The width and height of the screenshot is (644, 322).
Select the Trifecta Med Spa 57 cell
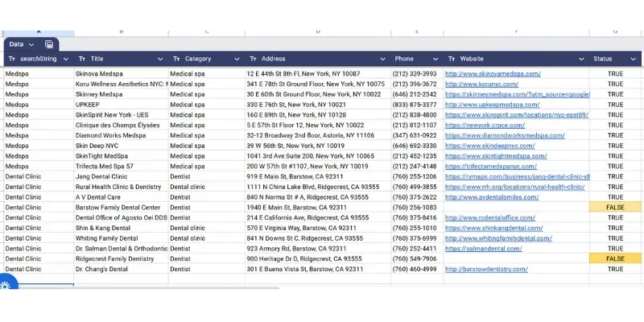122,167
